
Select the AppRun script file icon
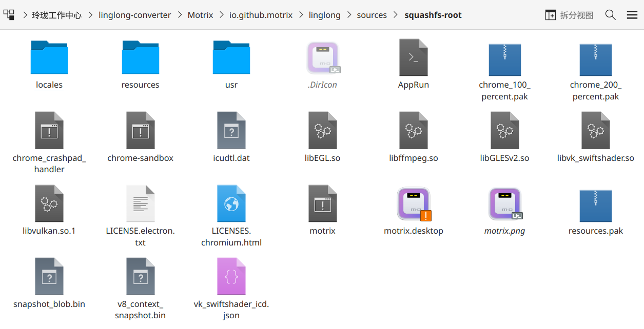coord(414,57)
